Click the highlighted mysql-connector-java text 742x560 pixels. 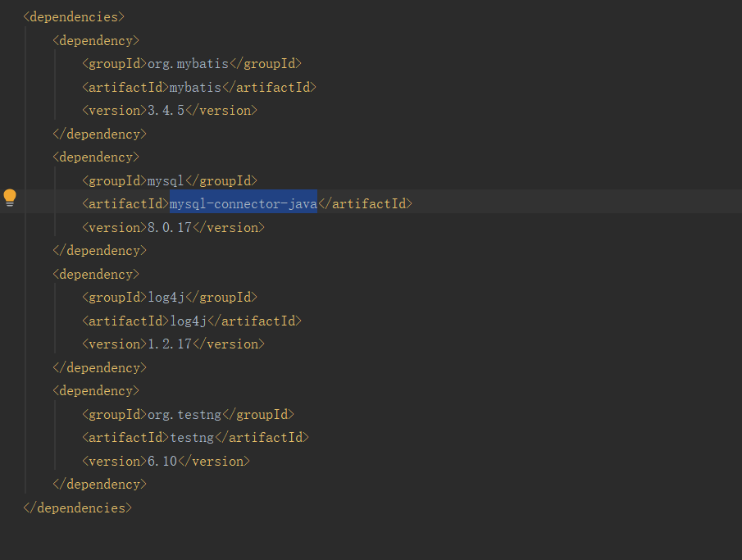[x=243, y=203]
